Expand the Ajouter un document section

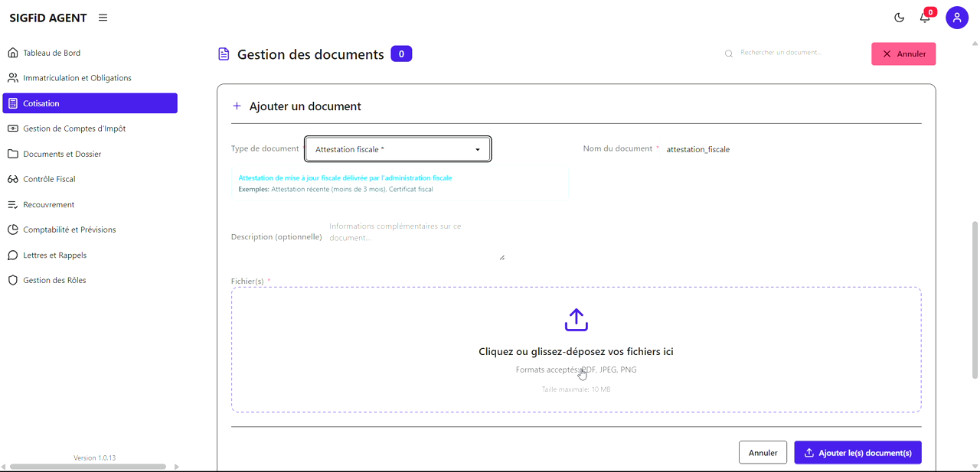point(297,106)
